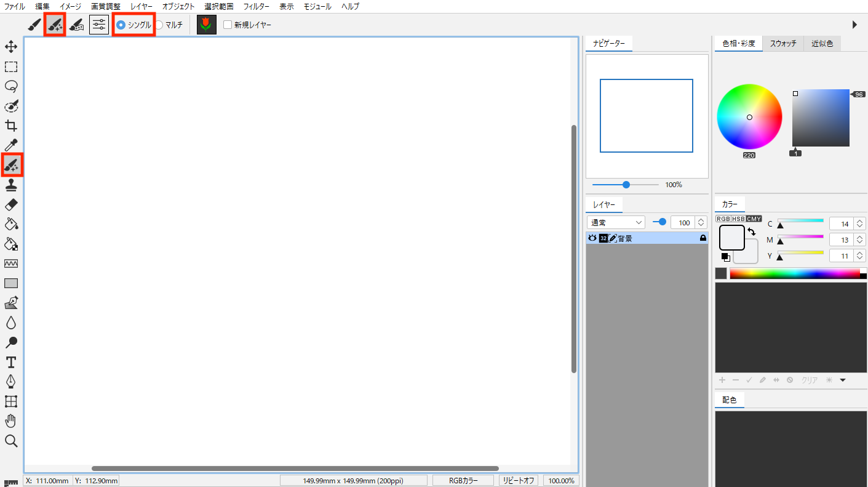Switch color mode to RGB

pos(723,219)
